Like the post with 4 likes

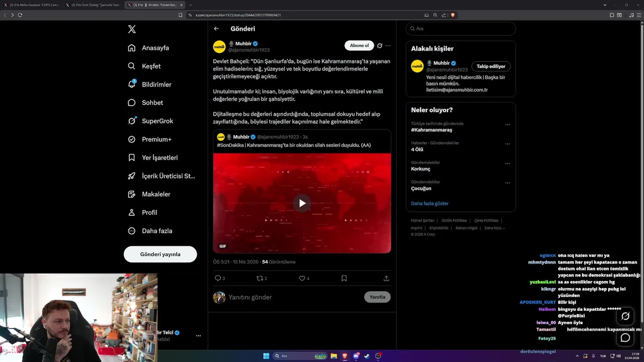[x=304, y=278]
